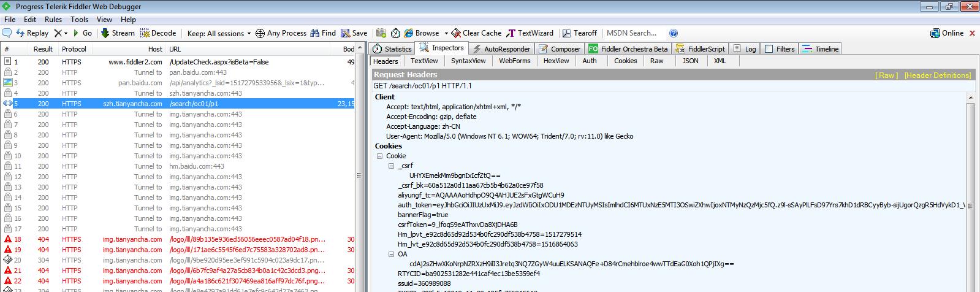Select the Cookies inspector tab
This screenshot has width=980, height=292.
click(626, 61)
